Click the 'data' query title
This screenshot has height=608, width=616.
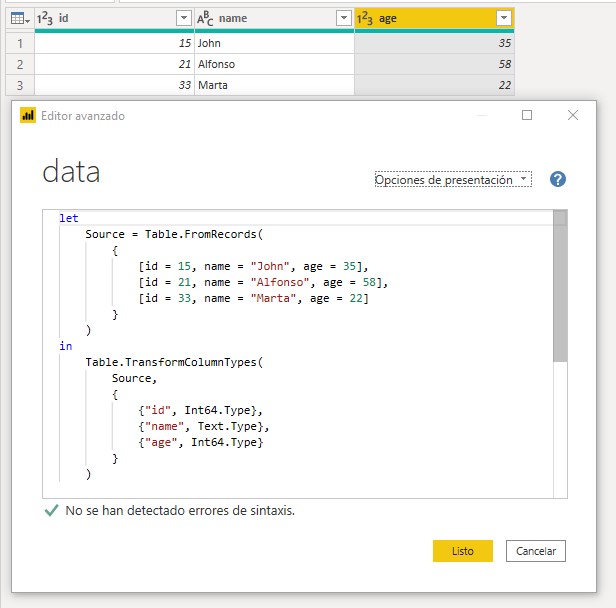click(71, 172)
